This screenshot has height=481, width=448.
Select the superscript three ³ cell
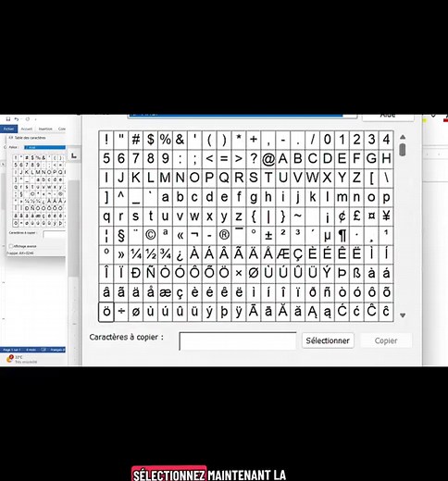click(298, 235)
